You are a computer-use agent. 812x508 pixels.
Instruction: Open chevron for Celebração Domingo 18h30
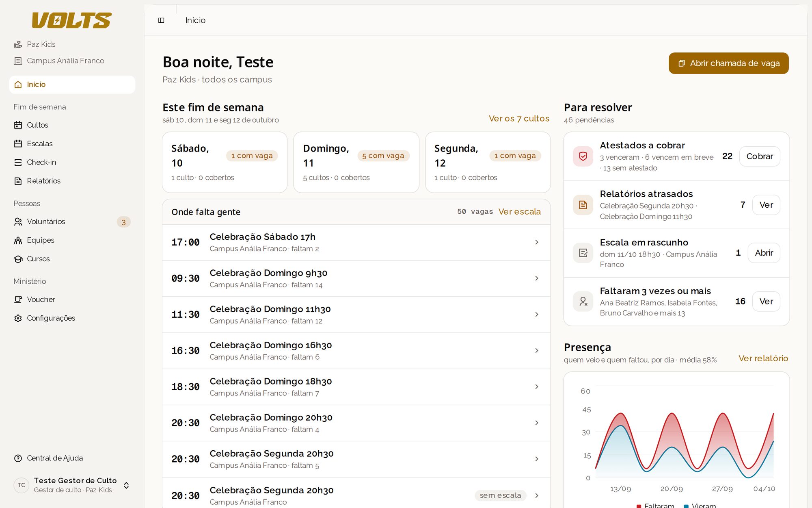[x=537, y=387]
